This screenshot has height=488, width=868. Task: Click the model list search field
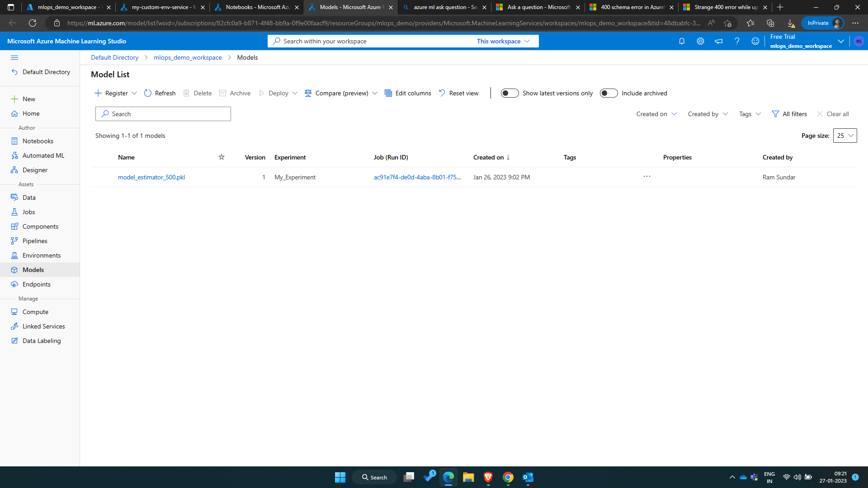[x=163, y=114]
